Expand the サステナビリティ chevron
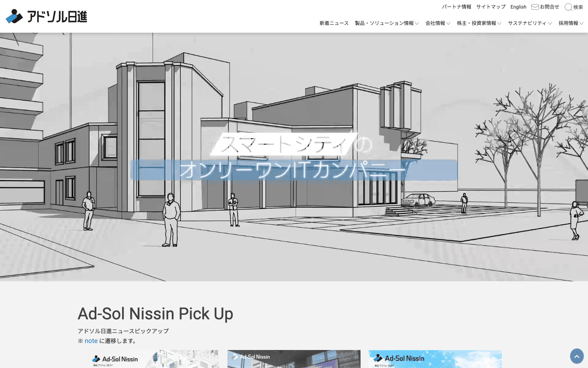The image size is (588, 368). (550, 24)
